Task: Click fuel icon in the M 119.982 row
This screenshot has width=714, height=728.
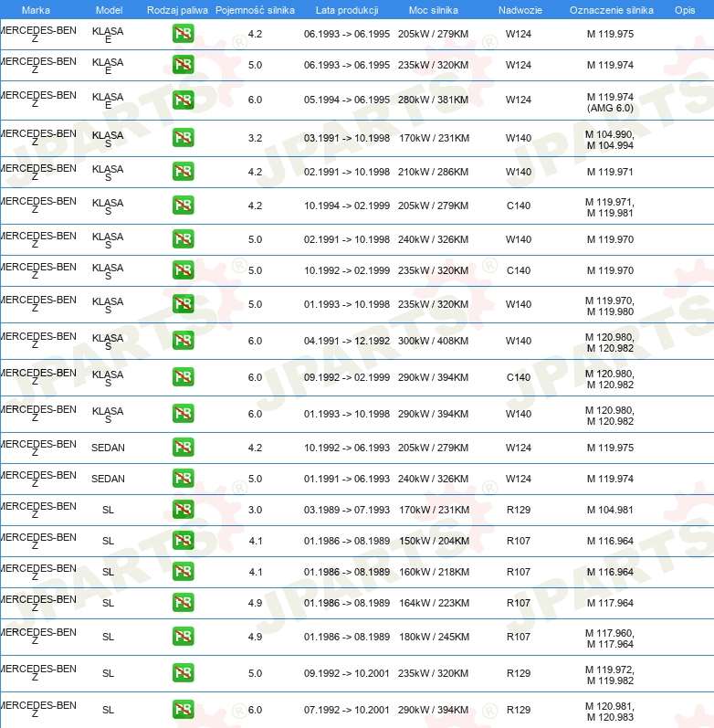Action: tap(183, 673)
